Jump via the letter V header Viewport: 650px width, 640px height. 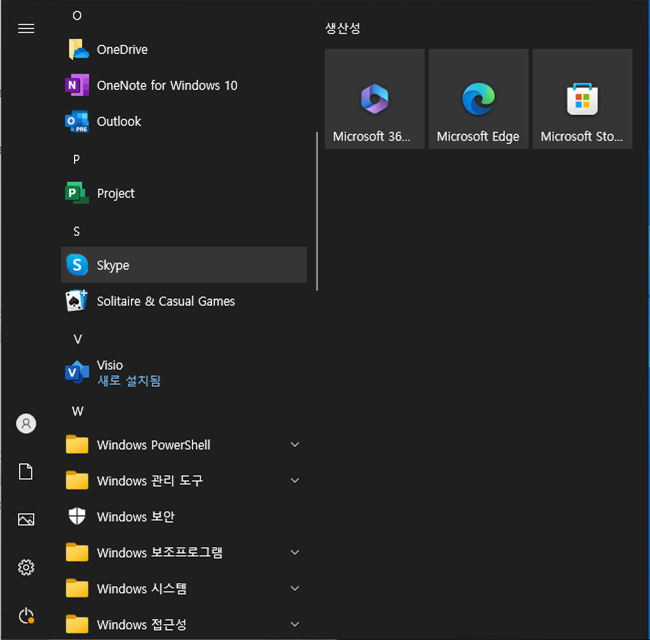78,339
